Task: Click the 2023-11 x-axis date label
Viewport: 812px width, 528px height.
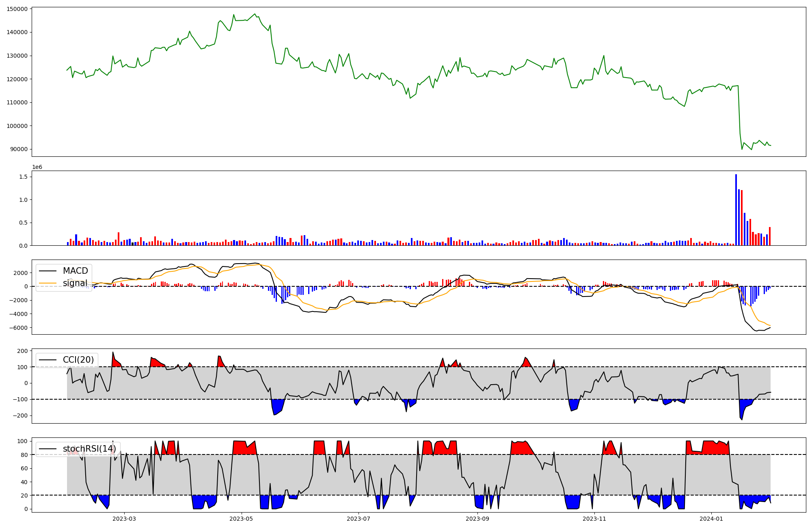Action: click(594, 519)
